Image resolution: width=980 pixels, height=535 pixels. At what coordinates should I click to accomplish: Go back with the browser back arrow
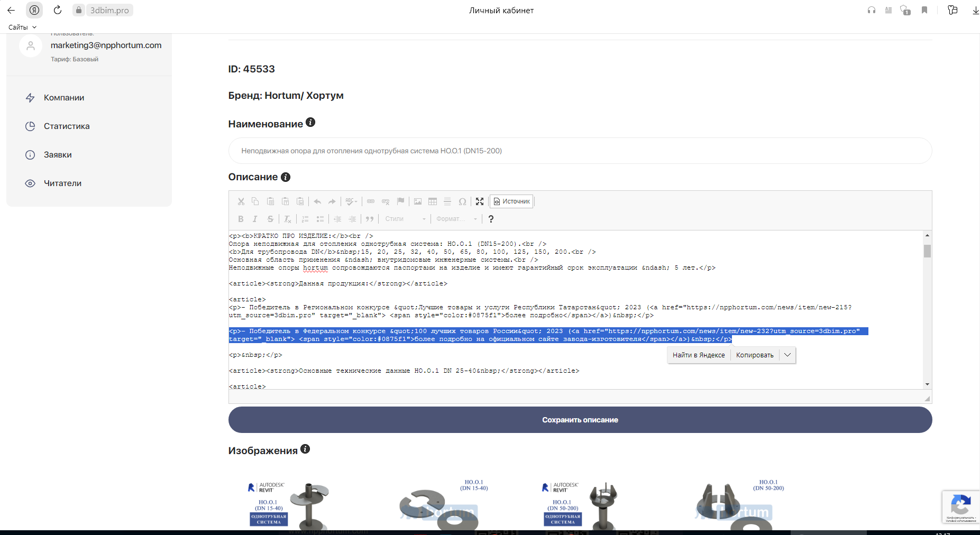tap(11, 10)
